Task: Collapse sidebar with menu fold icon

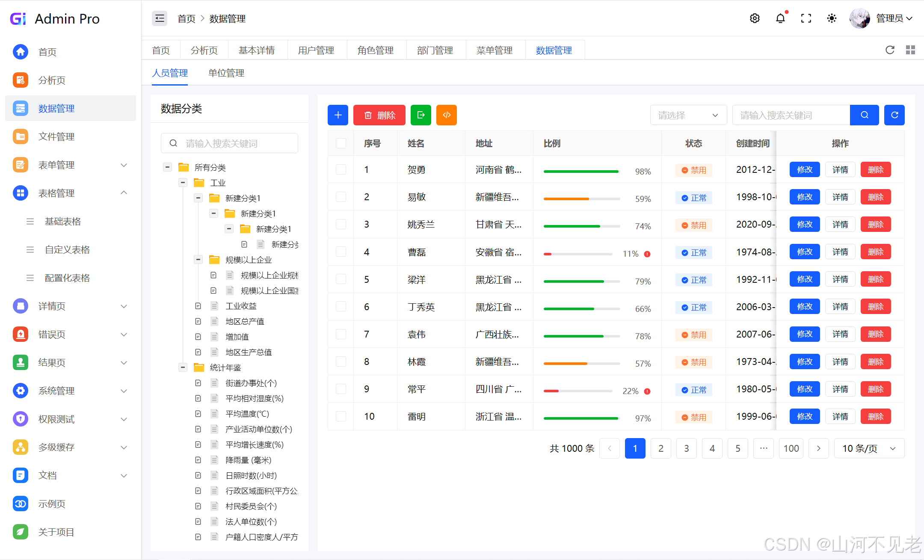Action: pyautogui.click(x=160, y=18)
